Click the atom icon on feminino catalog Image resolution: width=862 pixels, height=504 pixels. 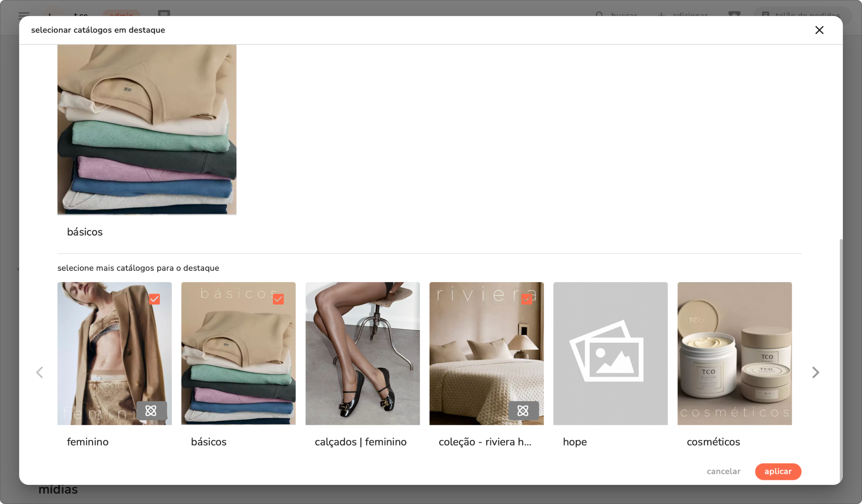coord(151,411)
